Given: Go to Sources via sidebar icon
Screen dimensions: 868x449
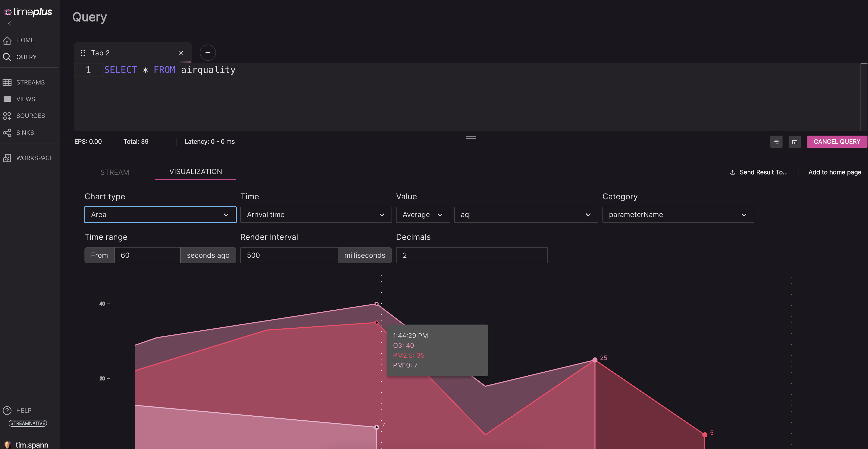Looking at the screenshot, I should [x=7, y=116].
